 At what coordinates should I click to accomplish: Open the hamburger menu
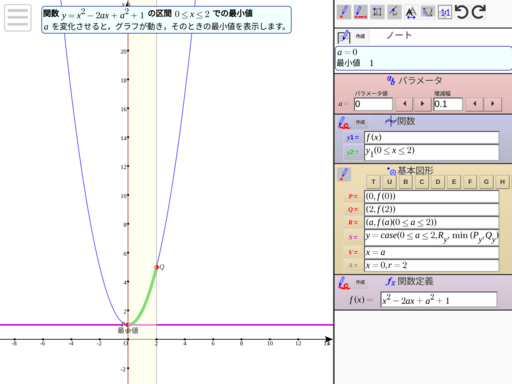pyautogui.click(x=18, y=17)
